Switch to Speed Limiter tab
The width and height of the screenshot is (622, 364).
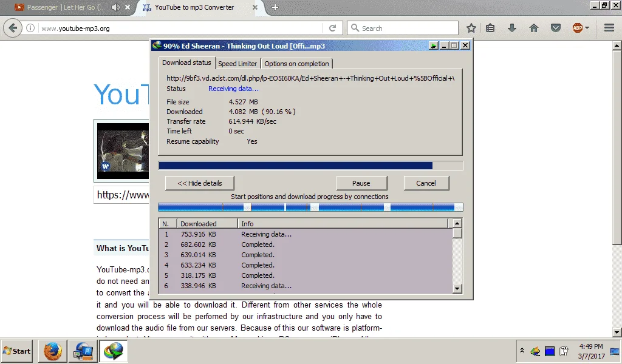coord(238,64)
